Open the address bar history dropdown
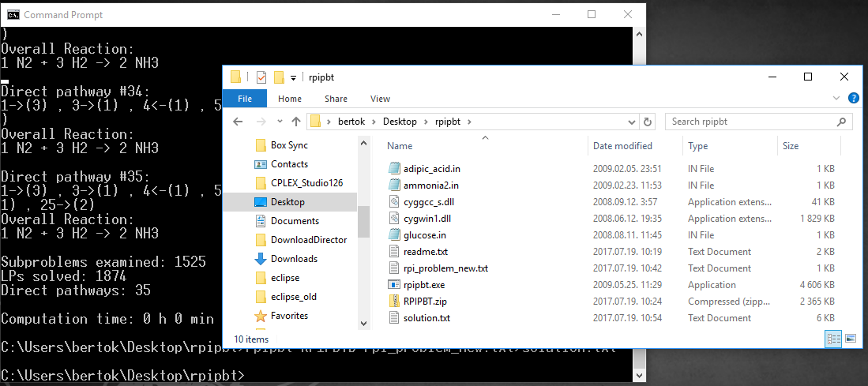The width and height of the screenshot is (868, 386). [x=630, y=122]
